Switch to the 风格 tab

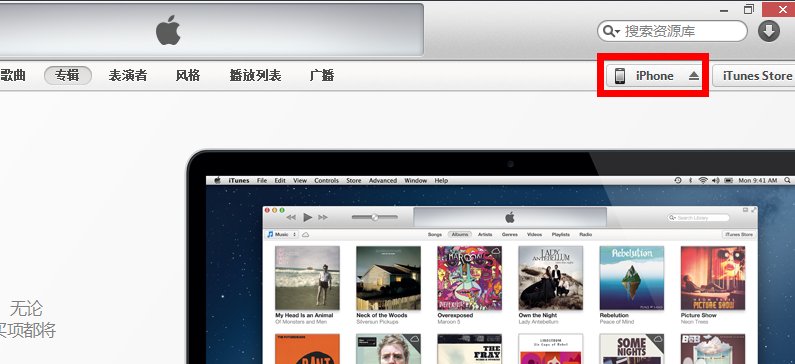pyautogui.click(x=188, y=76)
